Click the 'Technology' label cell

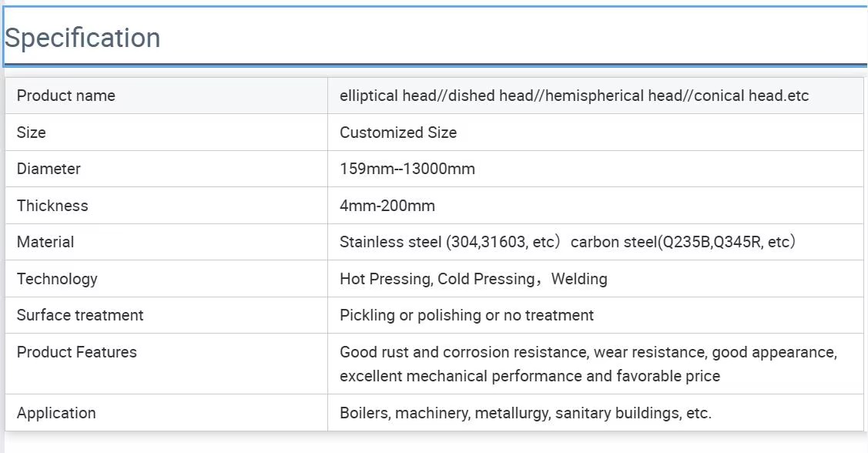pos(166,279)
